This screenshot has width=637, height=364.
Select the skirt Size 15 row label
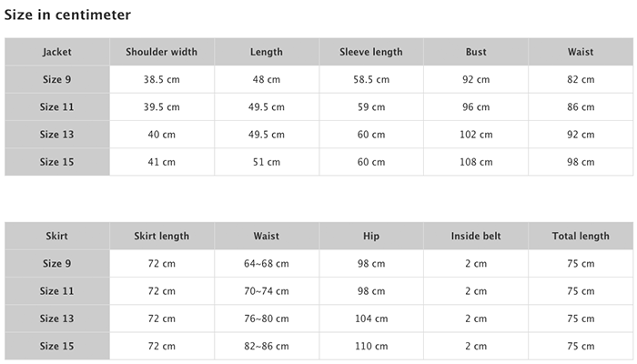point(56,346)
